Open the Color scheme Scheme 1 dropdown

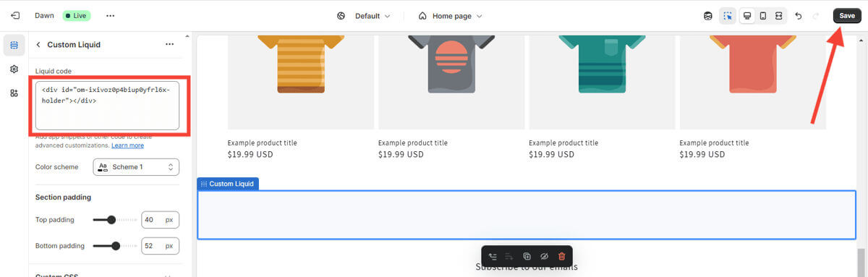[136, 167]
